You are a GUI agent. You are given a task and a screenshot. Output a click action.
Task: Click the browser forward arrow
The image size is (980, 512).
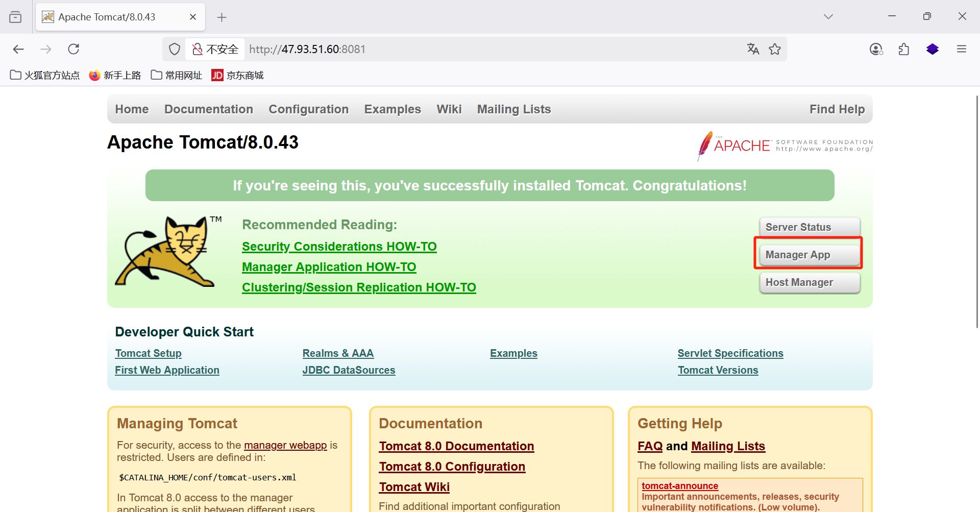click(x=46, y=49)
